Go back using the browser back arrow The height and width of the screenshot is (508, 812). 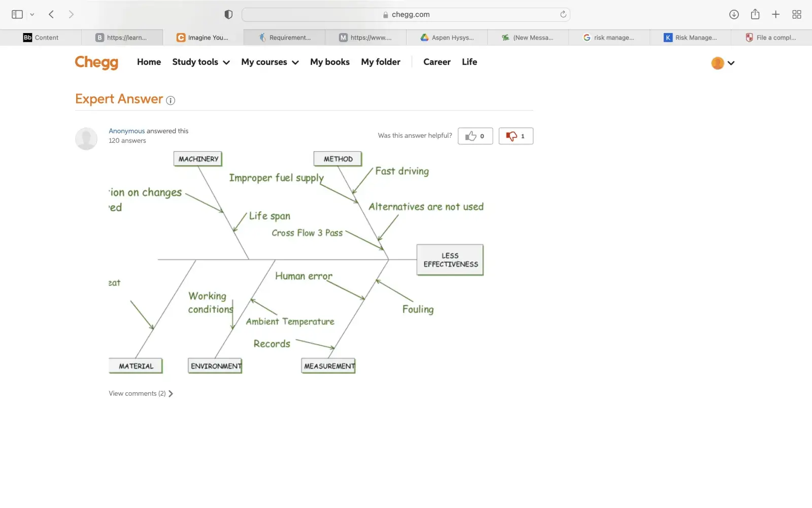tap(51, 14)
